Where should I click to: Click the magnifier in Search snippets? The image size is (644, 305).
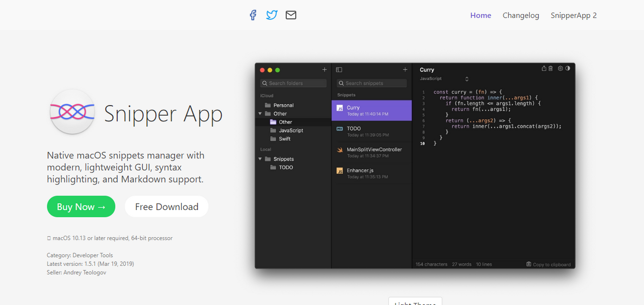point(342,83)
